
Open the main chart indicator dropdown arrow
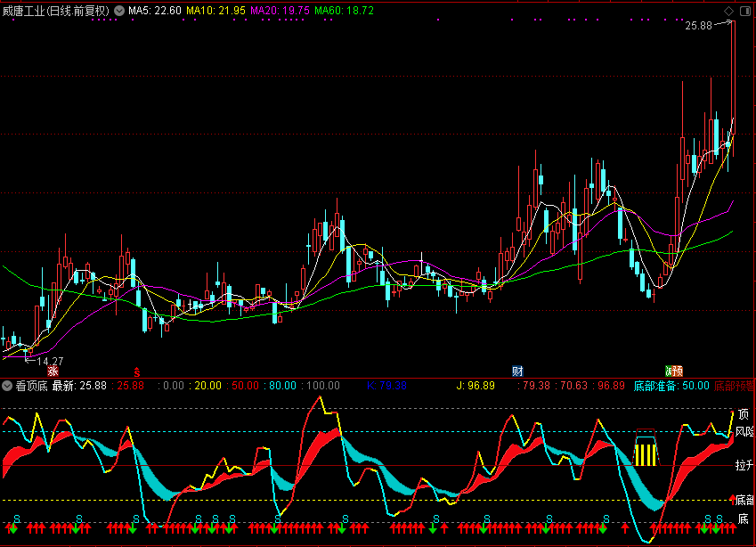[x=119, y=11]
